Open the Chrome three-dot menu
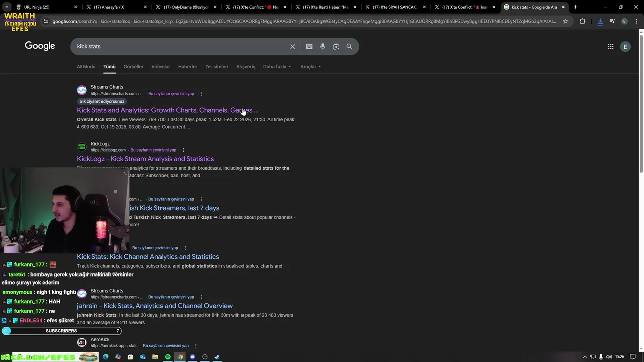The image size is (644, 362). click(x=636, y=21)
